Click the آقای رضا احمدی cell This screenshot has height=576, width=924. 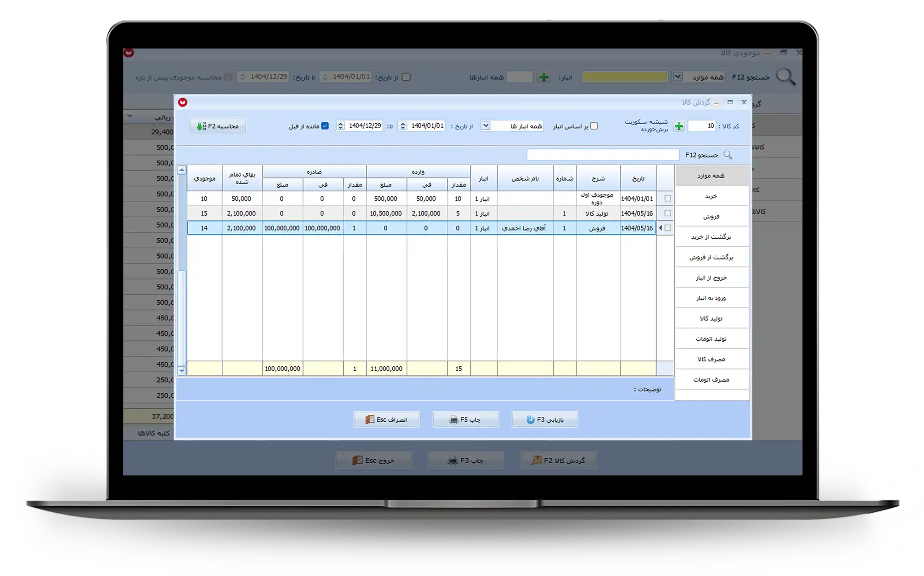coord(525,228)
